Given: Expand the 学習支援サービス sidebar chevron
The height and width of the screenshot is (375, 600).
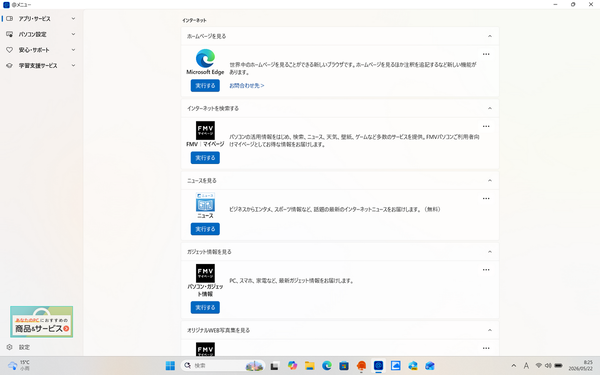Looking at the screenshot, I should 73,65.
